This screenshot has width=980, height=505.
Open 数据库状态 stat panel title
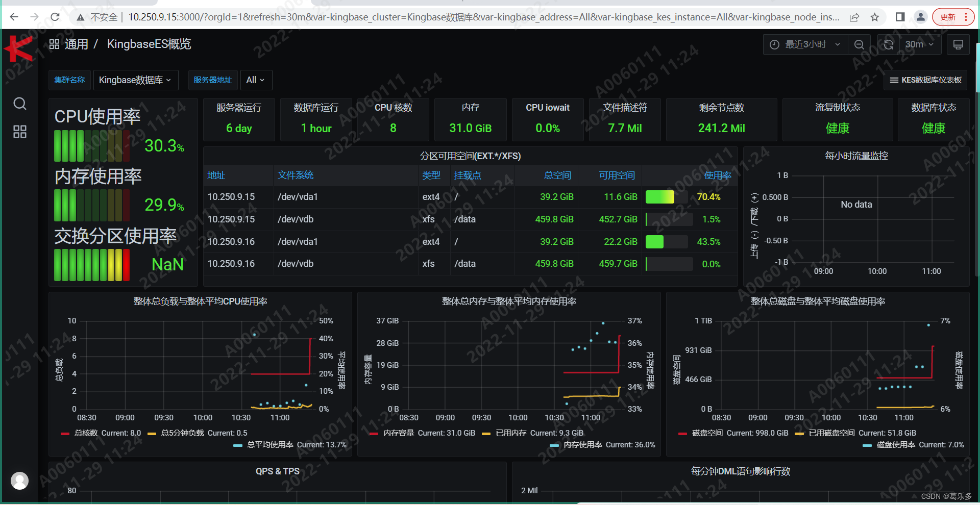click(x=934, y=108)
